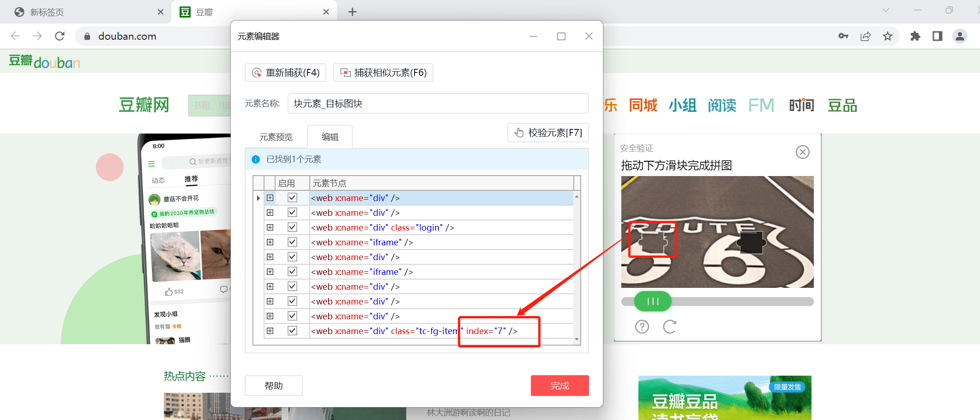Select the tc-fg-item index="7" node
This screenshot has height=420, width=980.
(415, 331)
